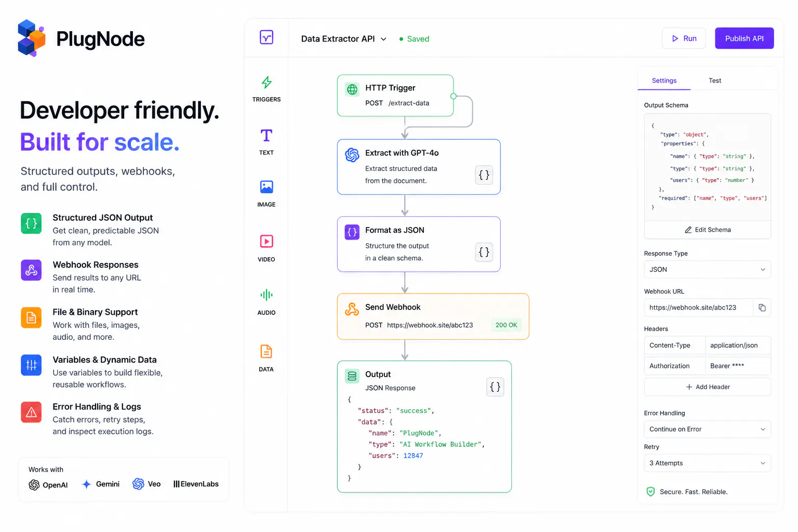Run the workflow
Screen dimensions: 798x532
[684, 38]
